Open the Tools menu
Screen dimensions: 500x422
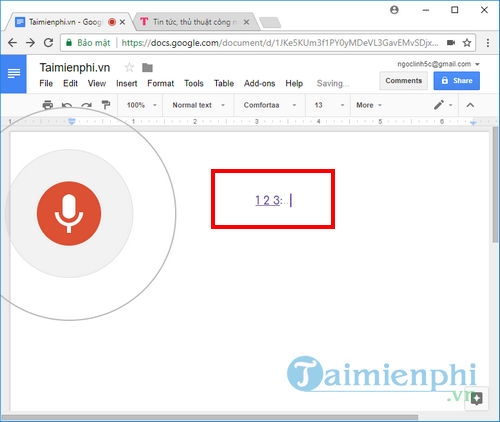tap(194, 83)
